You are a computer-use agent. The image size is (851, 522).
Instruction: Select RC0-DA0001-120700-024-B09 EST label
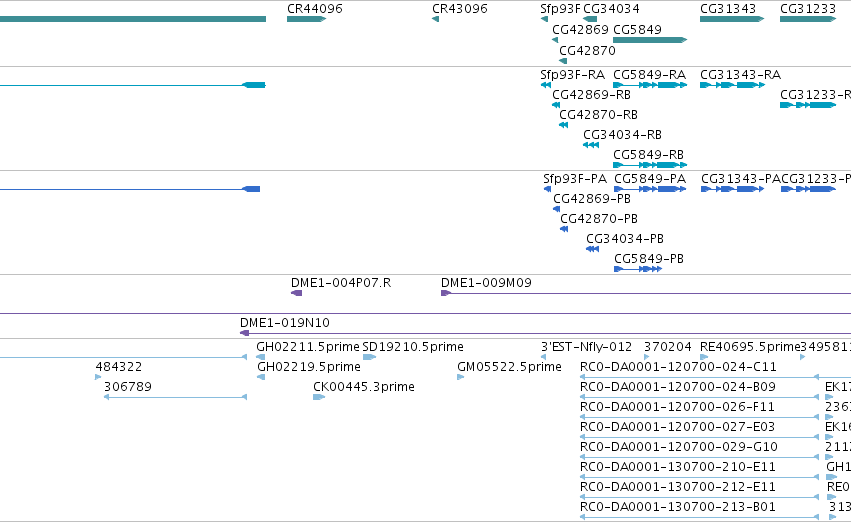click(x=677, y=387)
